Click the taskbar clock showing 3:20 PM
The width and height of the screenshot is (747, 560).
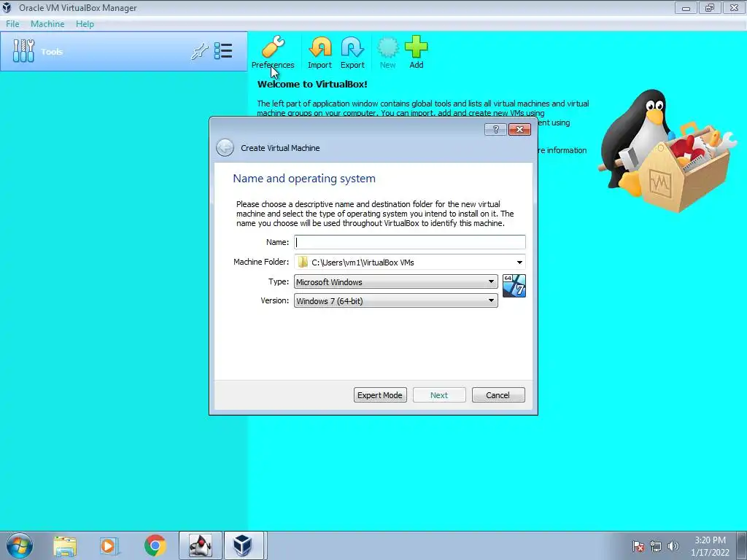[711, 546]
